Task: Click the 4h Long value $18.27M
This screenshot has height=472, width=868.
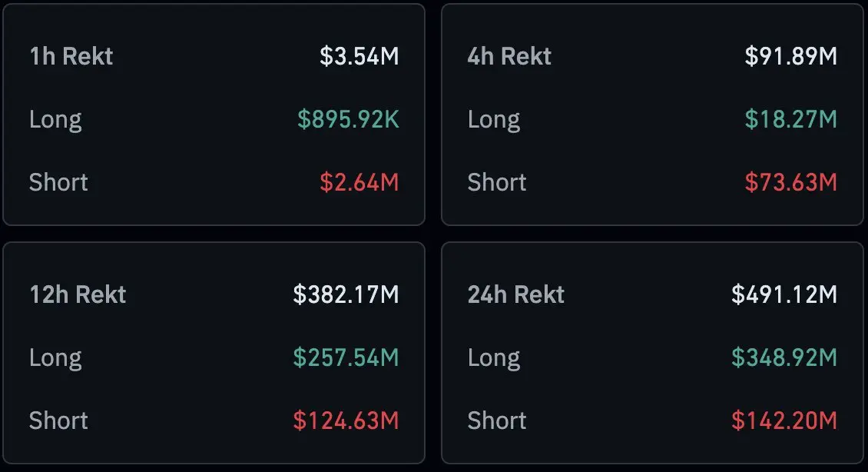Action: tap(791, 120)
